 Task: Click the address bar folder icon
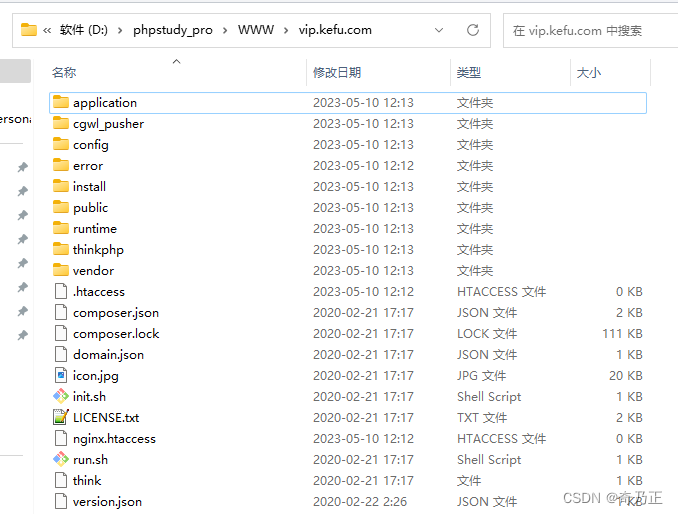coord(29,30)
